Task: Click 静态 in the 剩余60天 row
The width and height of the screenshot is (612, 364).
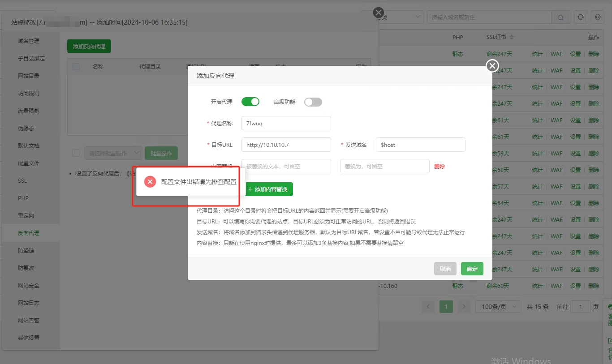Action: tap(458, 286)
